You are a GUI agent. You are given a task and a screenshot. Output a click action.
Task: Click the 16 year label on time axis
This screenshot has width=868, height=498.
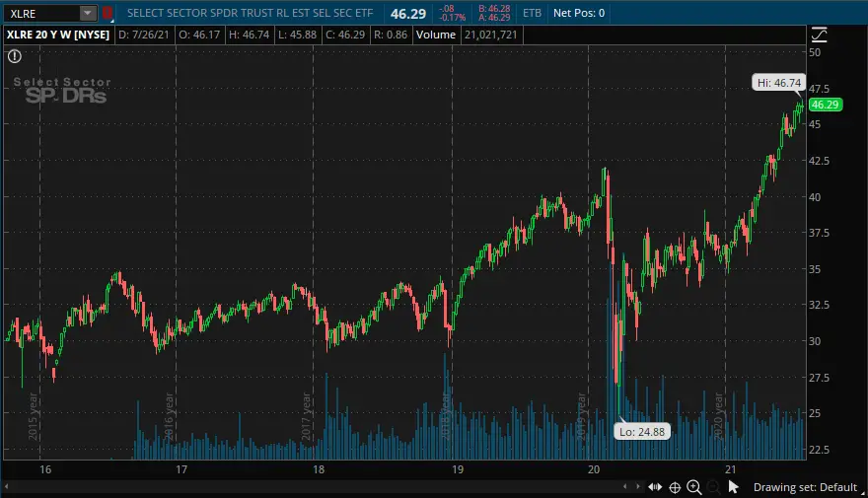tap(45, 469)
